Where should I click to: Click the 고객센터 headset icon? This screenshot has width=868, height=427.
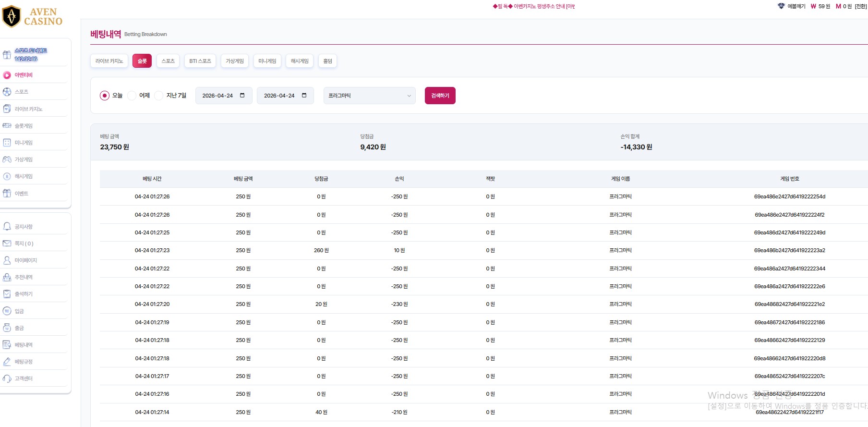[x=7, y=378]
